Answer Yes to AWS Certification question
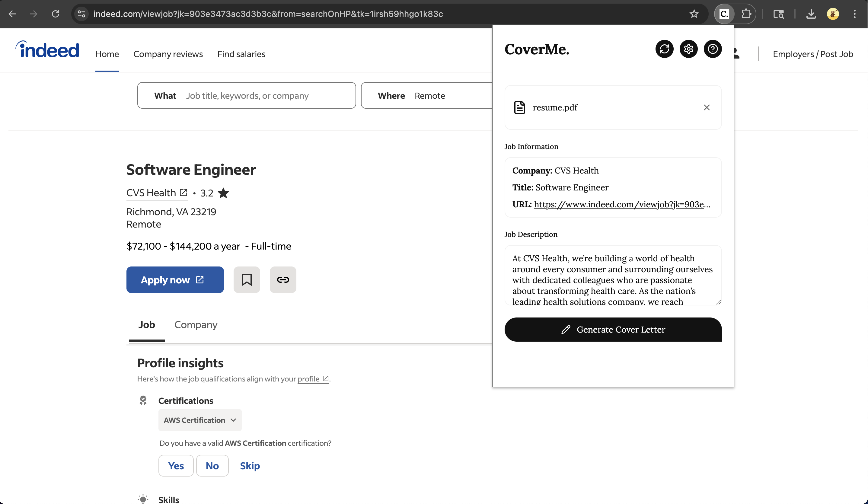 [x=176, y=465]
